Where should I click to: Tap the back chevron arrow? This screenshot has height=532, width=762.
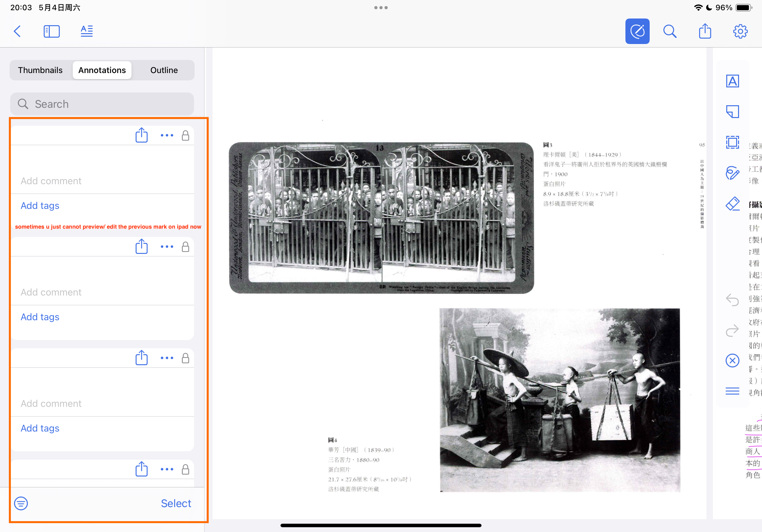(x=17, y=32)
